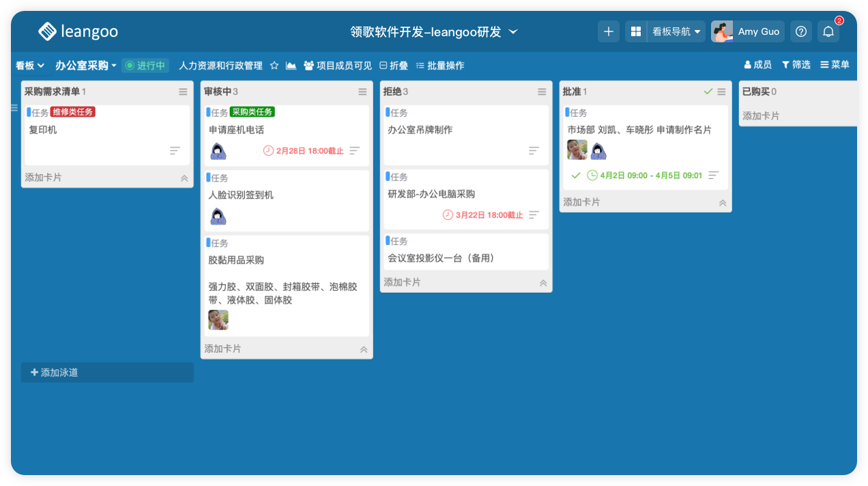Click 添加卡片 in 已购买 list

761,116
